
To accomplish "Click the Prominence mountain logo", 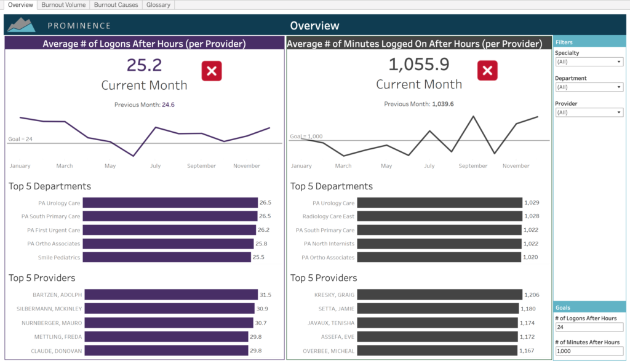I will pos(22,25).
